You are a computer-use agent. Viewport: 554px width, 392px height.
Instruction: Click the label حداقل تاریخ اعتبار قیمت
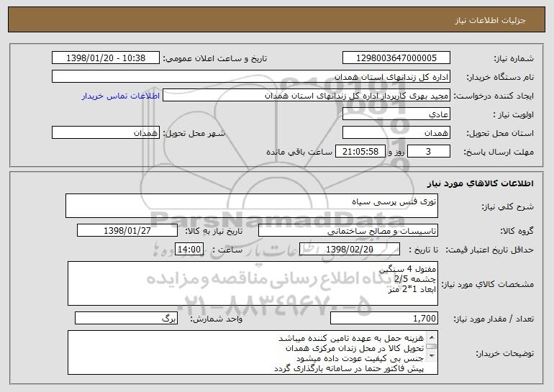(489, 250)
